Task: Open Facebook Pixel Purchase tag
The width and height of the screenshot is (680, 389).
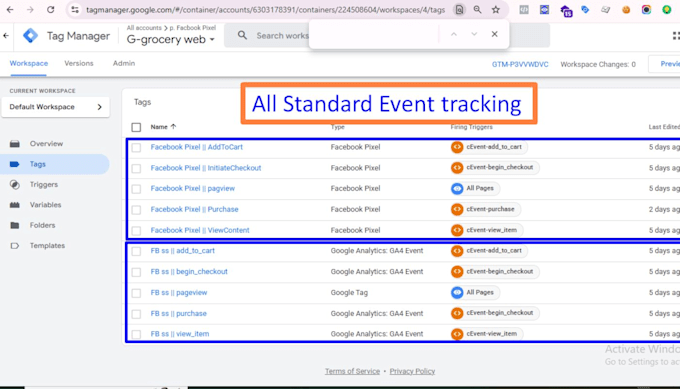Action: coord(194,209)
